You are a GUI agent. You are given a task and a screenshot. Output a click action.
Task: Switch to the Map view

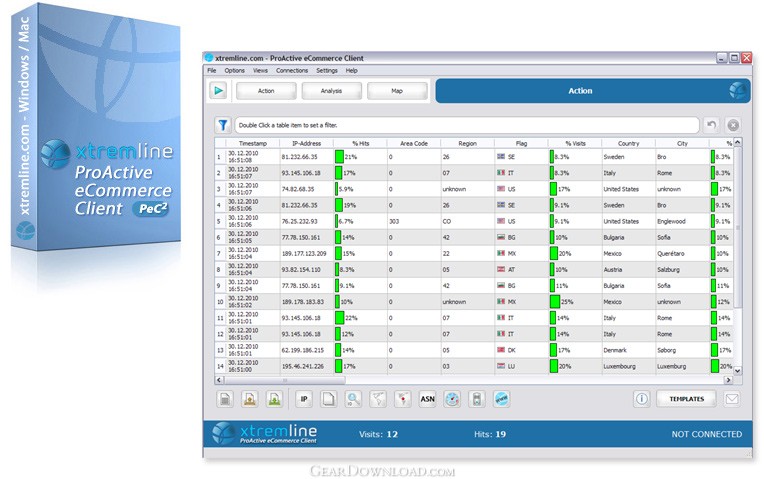[397, 91]
